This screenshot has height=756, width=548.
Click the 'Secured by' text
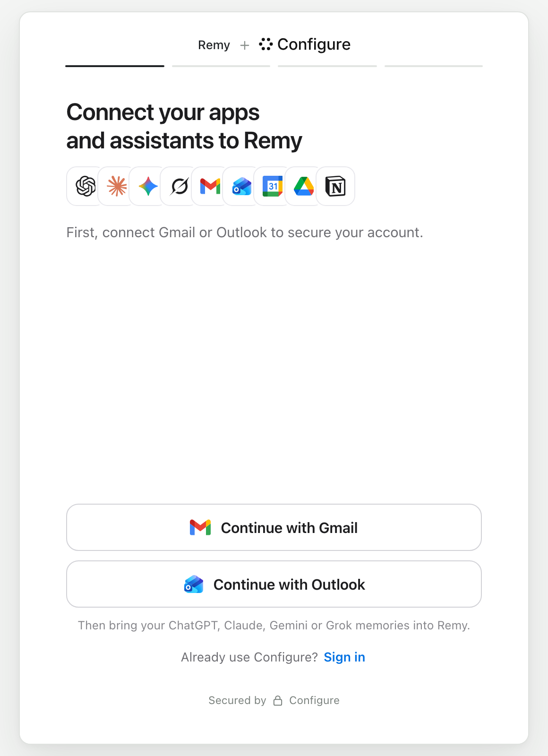[x=237, y=700]
